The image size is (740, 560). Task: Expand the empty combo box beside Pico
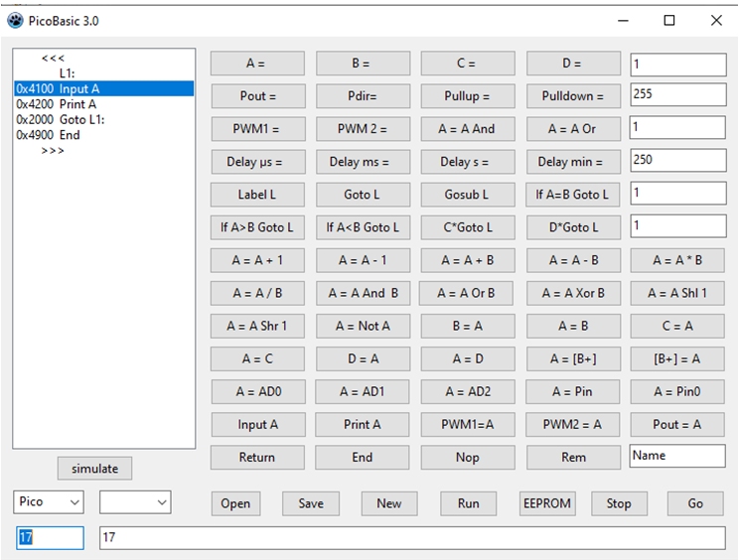tap(135, 503)
